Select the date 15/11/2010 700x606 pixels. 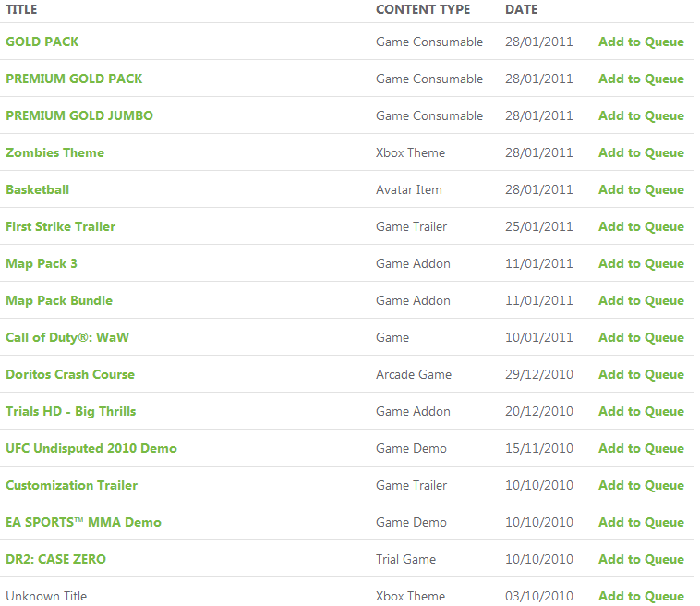coord(538,448)
